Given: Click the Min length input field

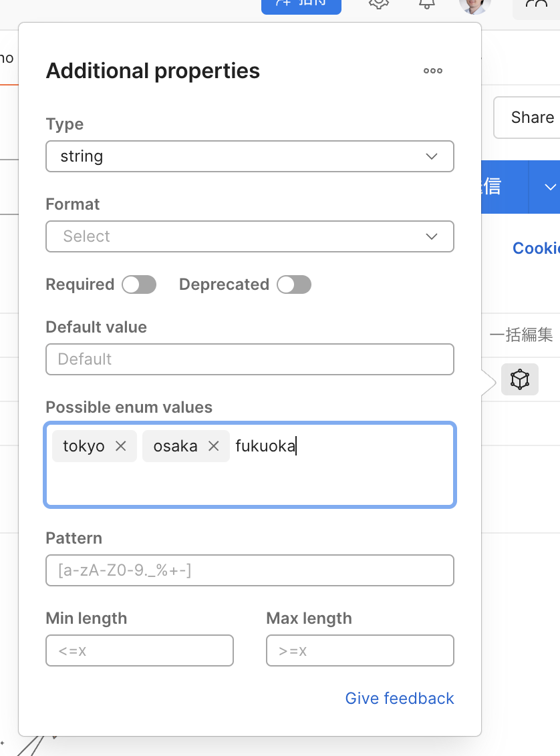Looking at the screenshot, I should [140, 650].
